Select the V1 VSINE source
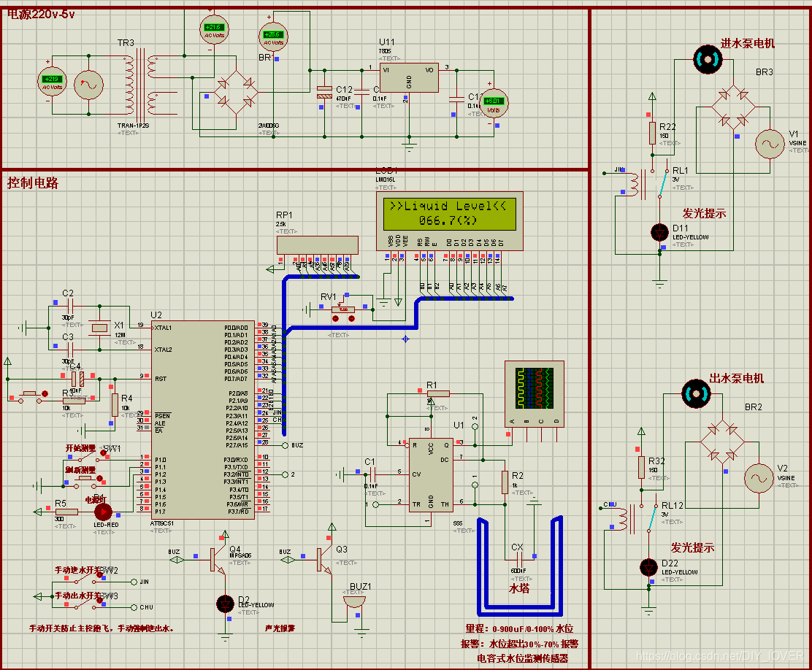 (x=770, y=144)
